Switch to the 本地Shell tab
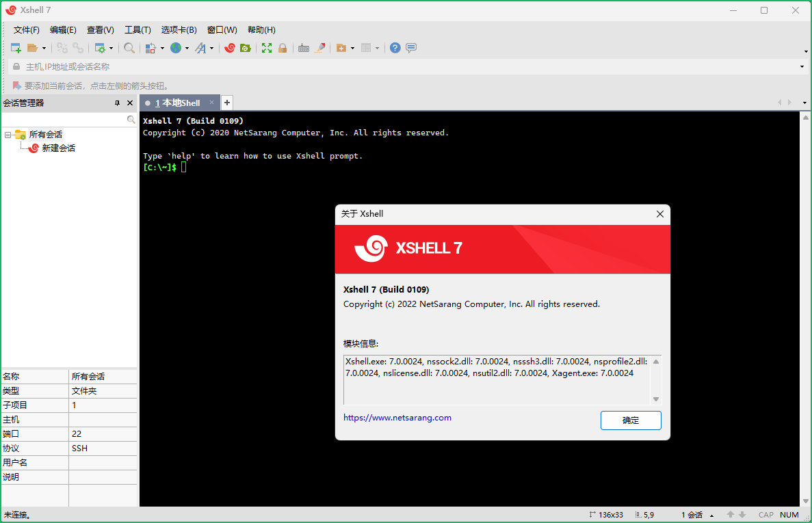The height and width of the screenshot is (523, 812). pos(177,103)
